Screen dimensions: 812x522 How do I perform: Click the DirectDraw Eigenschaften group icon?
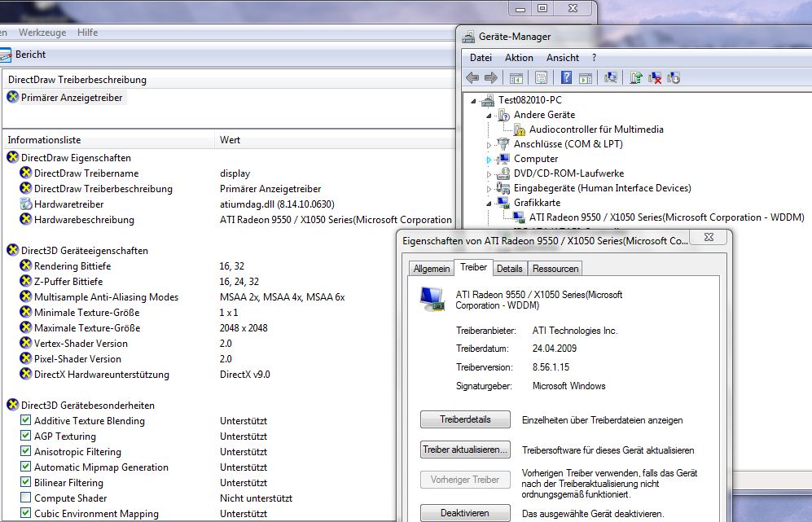point(12,157)
